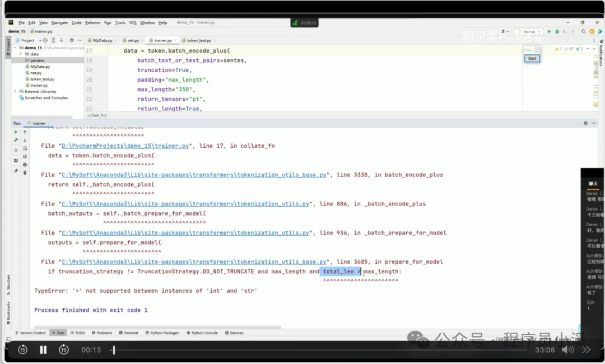
Task: Mute the video volume
Action: [x=567, y=350]
